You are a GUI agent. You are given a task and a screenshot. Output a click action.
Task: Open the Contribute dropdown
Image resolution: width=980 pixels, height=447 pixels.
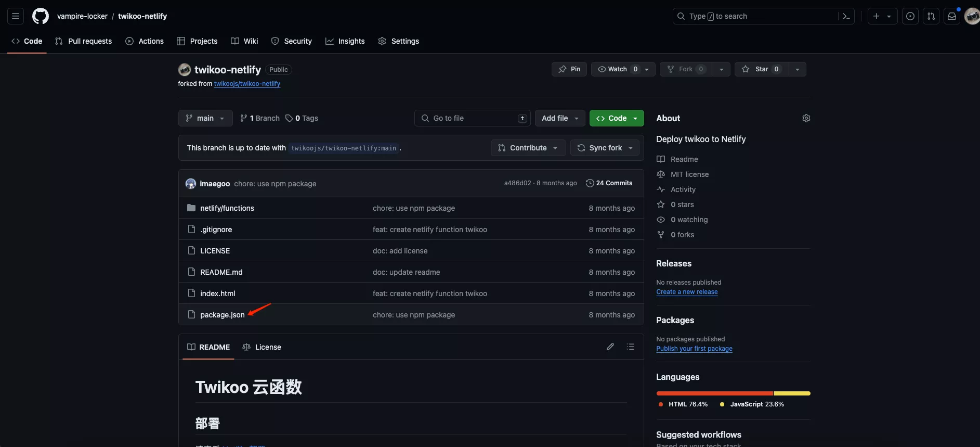(x=528, y=148)
